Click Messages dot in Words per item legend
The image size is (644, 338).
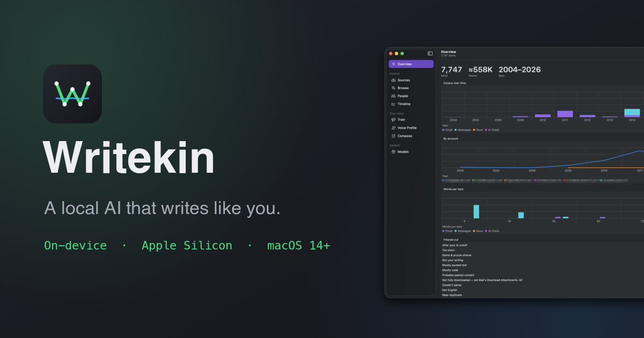pyautogui.click(x=456, y=231)
